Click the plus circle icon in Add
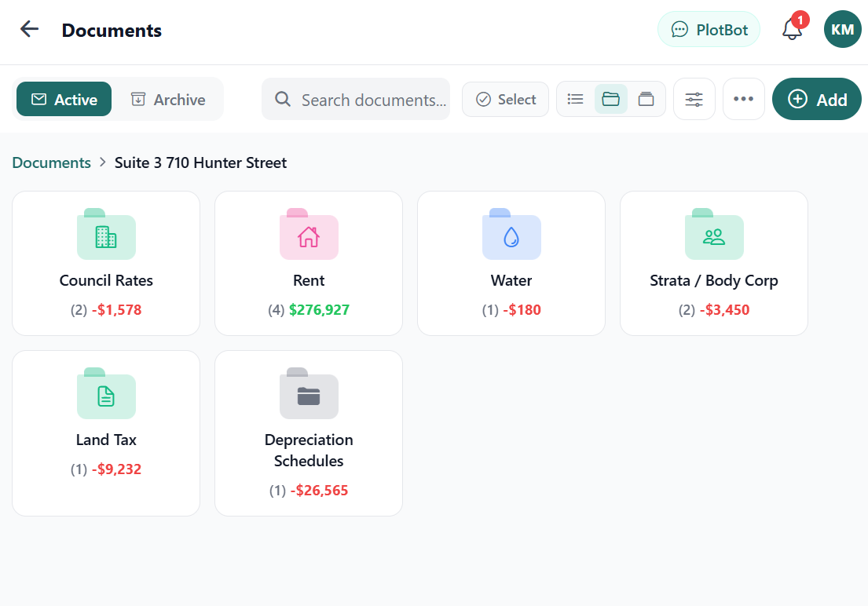Screen dimensions: 868x606 click(x=798, y=99)
